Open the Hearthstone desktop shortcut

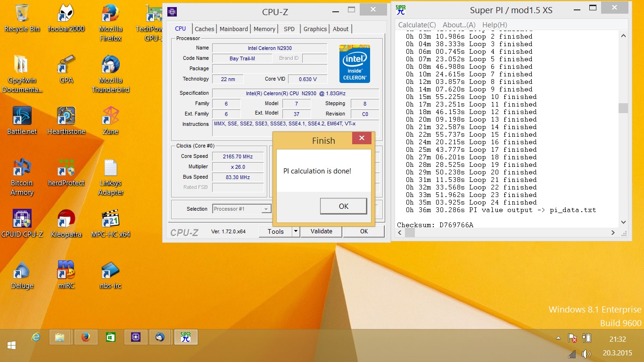point(66,121)
